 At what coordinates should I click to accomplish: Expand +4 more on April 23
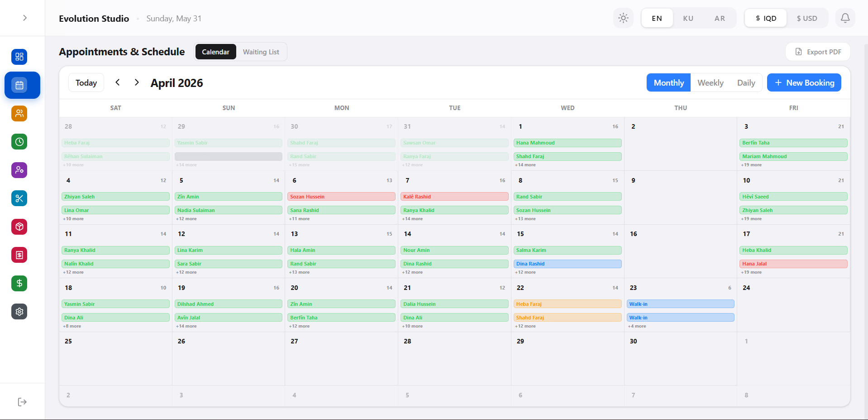[x=637, y=326]
